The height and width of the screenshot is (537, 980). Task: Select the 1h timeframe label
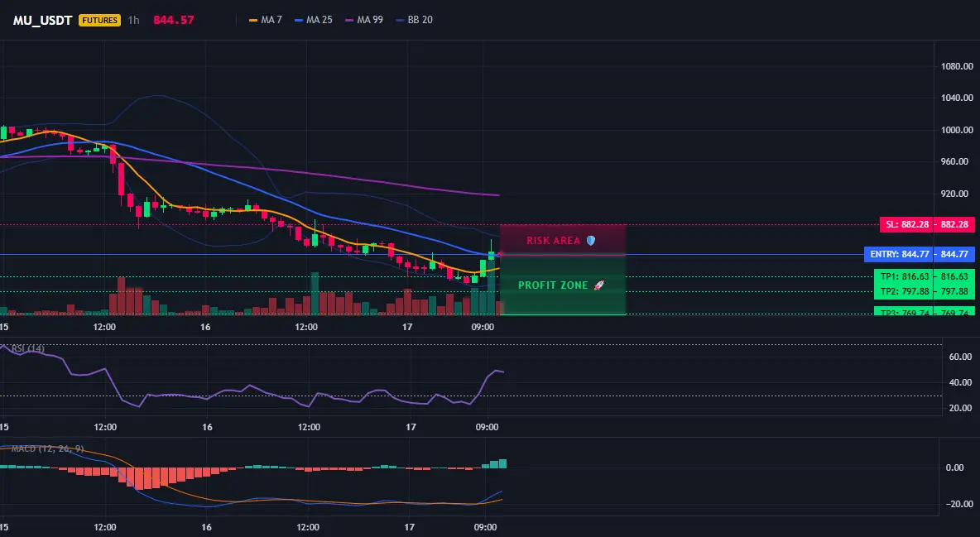(134, 20)
